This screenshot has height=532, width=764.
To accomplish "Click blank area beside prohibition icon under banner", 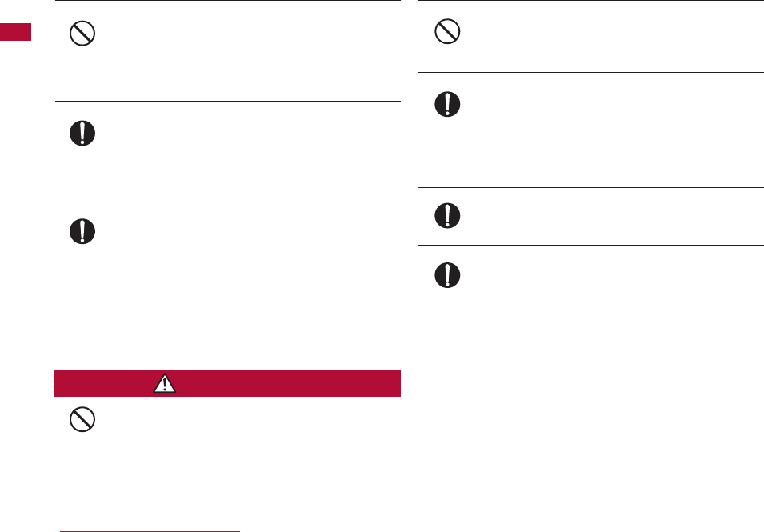I will coord(240,448).
